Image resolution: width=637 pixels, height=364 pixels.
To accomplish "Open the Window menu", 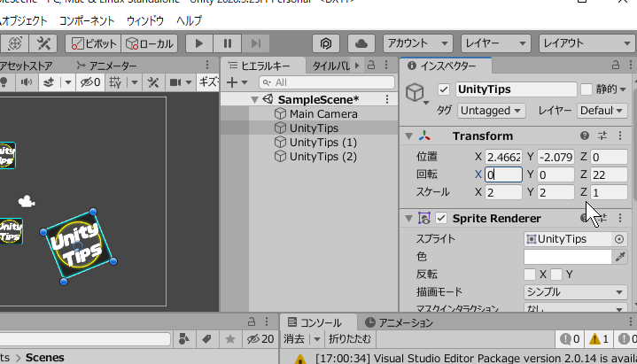I will click(145, 20).
